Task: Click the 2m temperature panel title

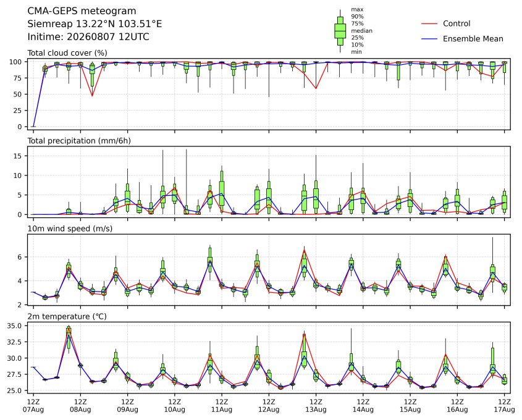Action: coord(67,316)
